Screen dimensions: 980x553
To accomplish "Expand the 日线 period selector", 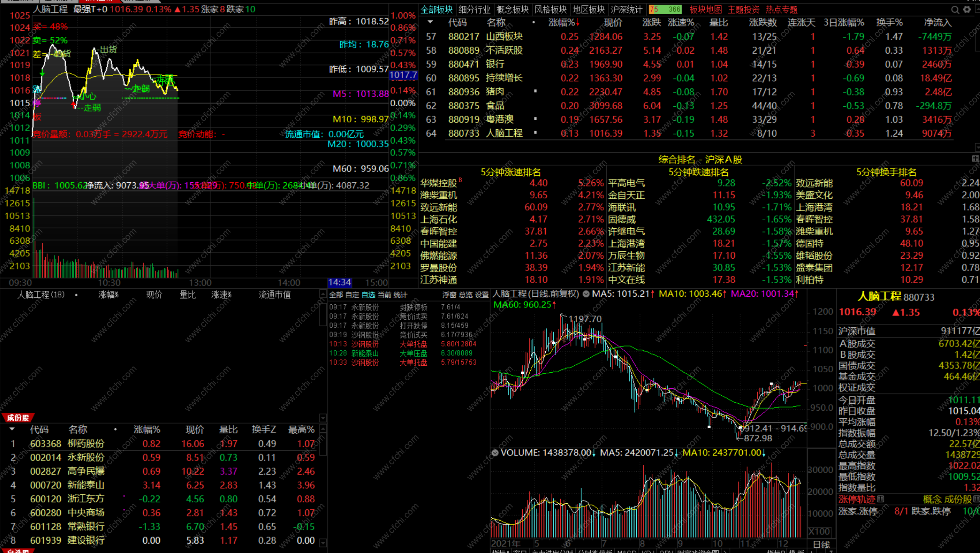I will tap(821, 544).
